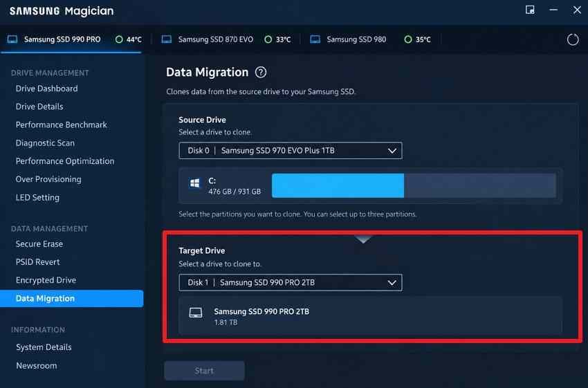The width and height of the screenshot is (588, 388).
Task: Click the Target Drive heading
Action: tap(202, 251)
